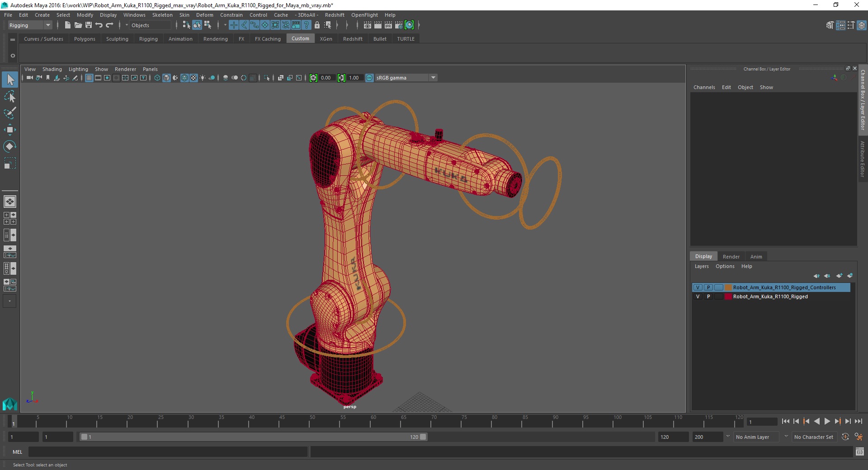Lock current selection padlock icon
The width and height of the screenshot is (868, 470).
317,25
